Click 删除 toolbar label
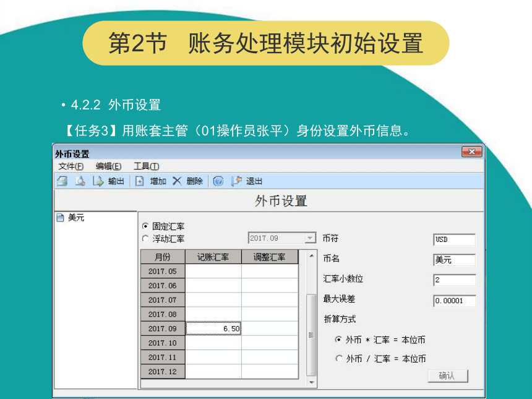This screenshot has height=399, width=532. 194,181
